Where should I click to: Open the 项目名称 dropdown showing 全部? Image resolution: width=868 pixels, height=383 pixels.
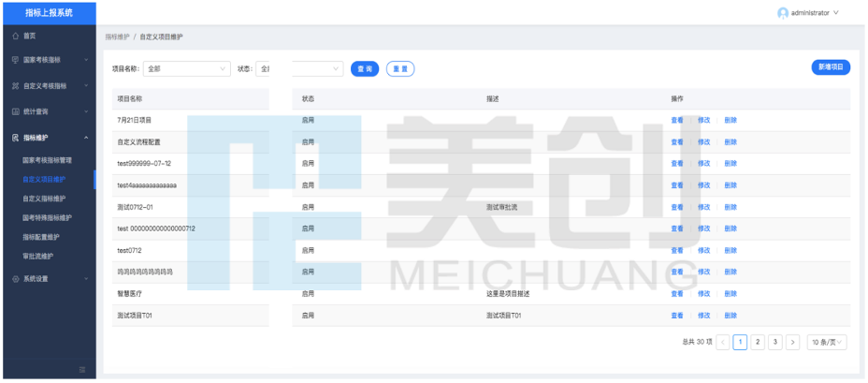click(x=187, y=68)
